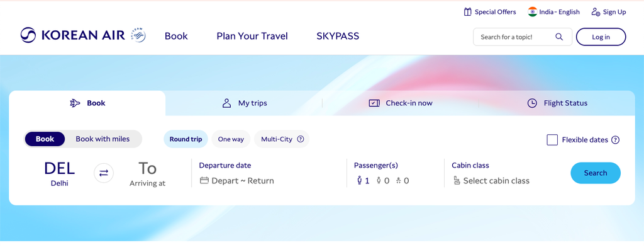Swap departure and arrival airports icon
This screenshot has height=247, width=644.
(104, 173)
